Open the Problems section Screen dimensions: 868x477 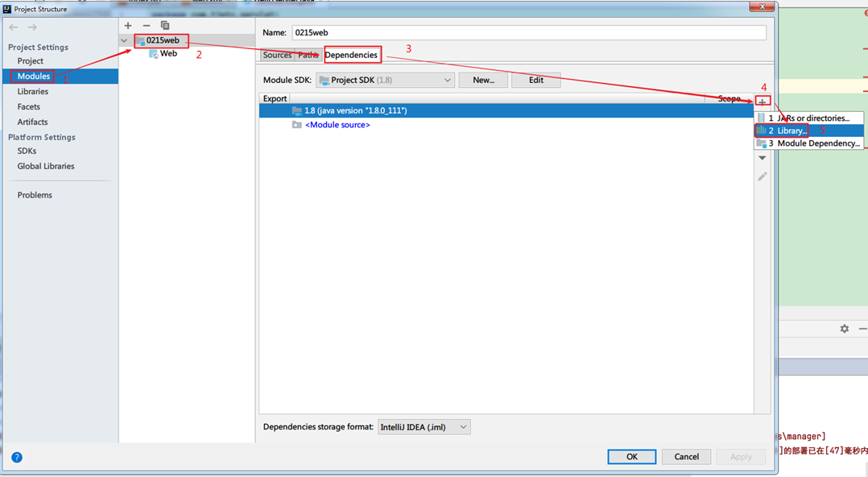(35, 195)
